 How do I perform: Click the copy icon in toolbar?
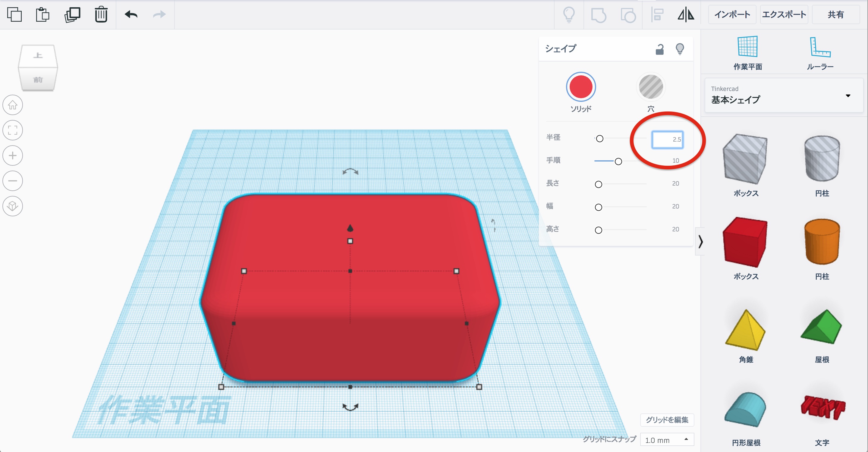pyautogui.click(x=14, y=14)
